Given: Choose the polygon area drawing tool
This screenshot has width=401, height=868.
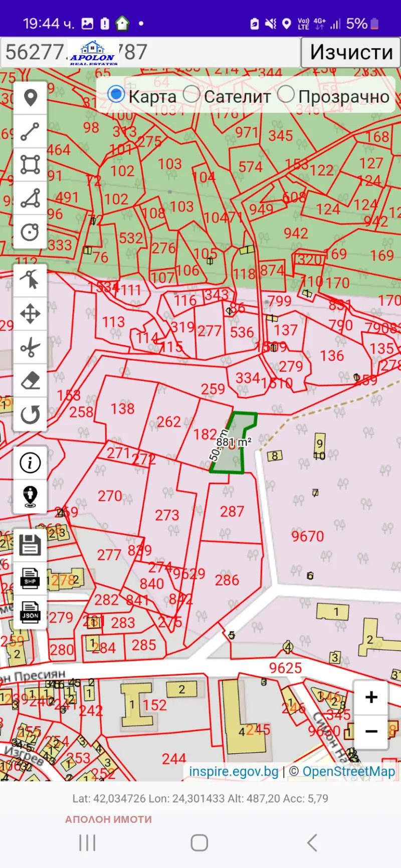Looking at the screenshot, I should (30, 164).
